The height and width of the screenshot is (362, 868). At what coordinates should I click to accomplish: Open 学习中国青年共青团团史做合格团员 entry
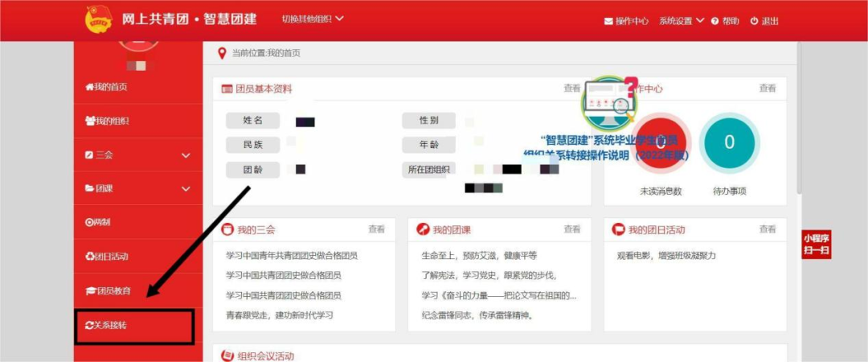coord(292,256)
